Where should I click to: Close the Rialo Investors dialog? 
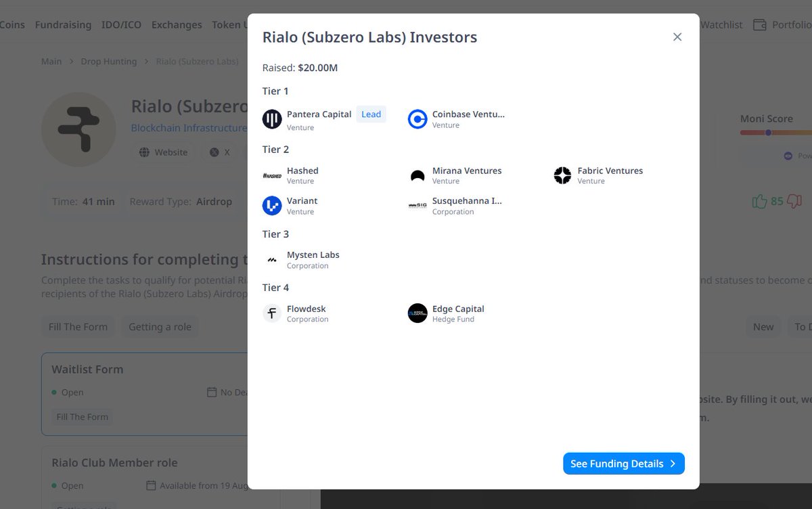click(x=677, y=37)
